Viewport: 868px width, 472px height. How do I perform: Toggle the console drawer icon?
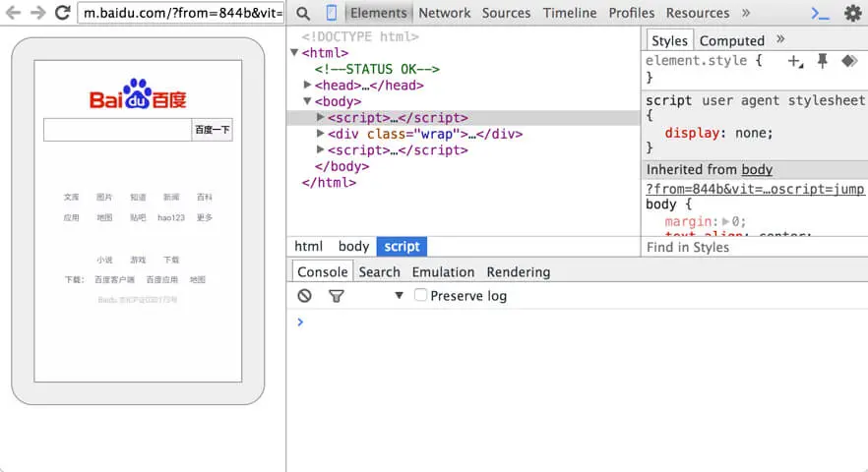[x=820, y=14]
